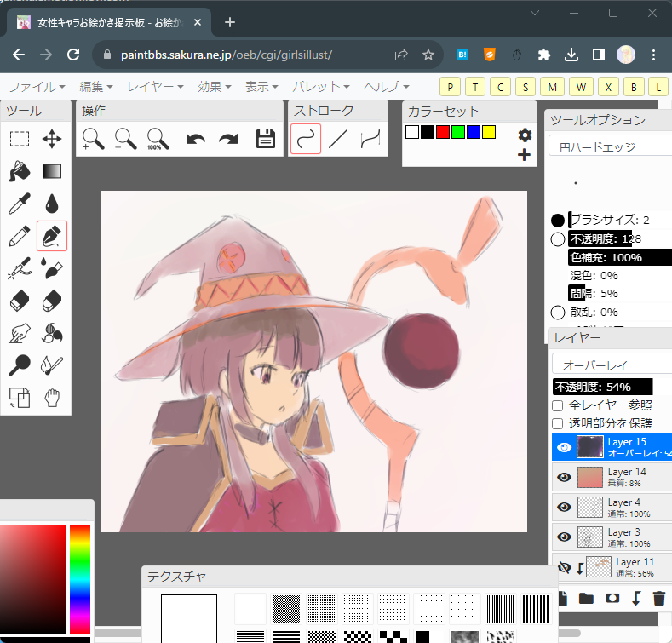Screen dimensions: 672x643
Task: Select bezier curve stroke mode
Action: [370, 139]
